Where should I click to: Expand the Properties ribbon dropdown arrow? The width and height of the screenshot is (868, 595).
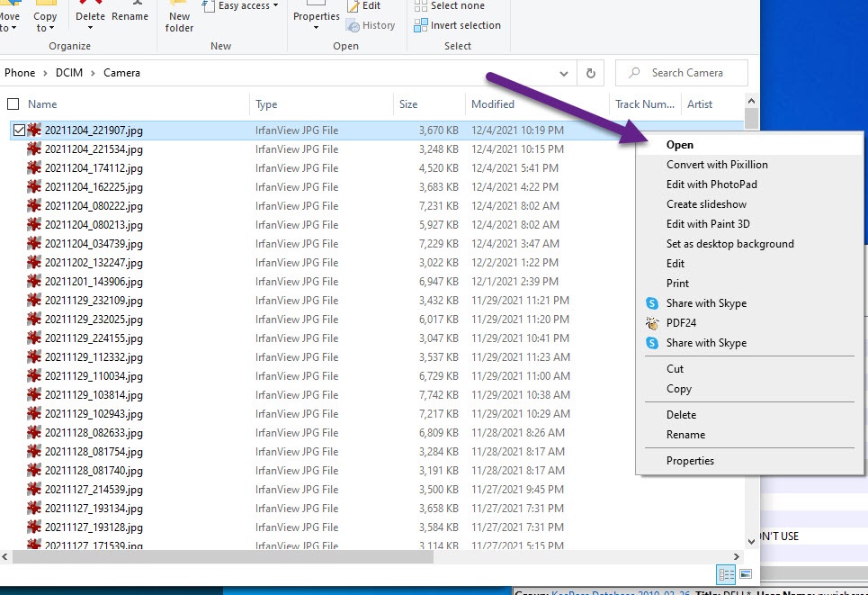[x=316, y=27]
